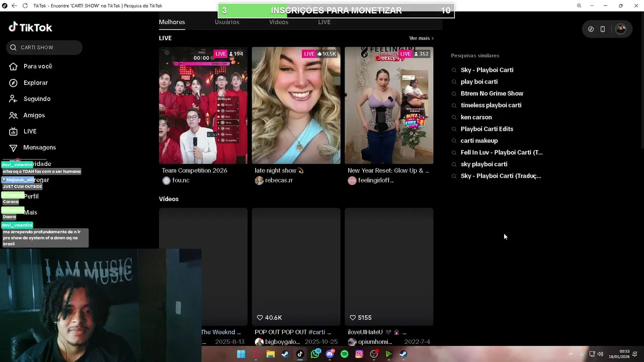Click the Amigos people icon
The image size is (644, 362).
coord(14,115)
